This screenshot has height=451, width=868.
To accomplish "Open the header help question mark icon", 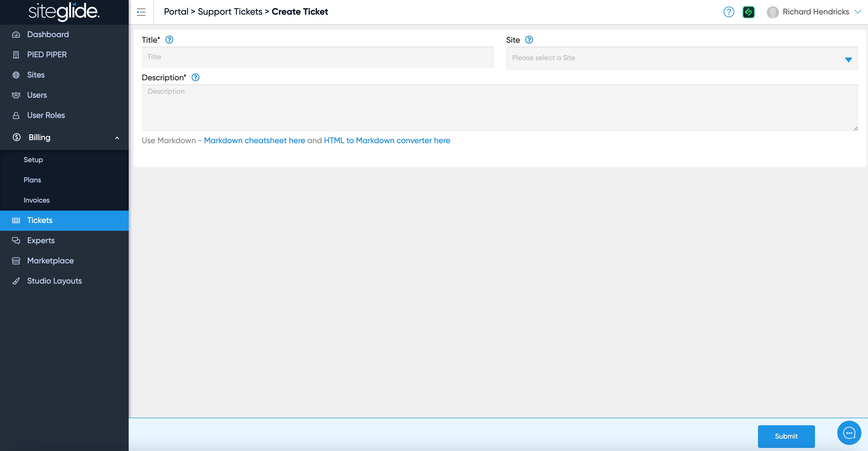I will 728,12.
